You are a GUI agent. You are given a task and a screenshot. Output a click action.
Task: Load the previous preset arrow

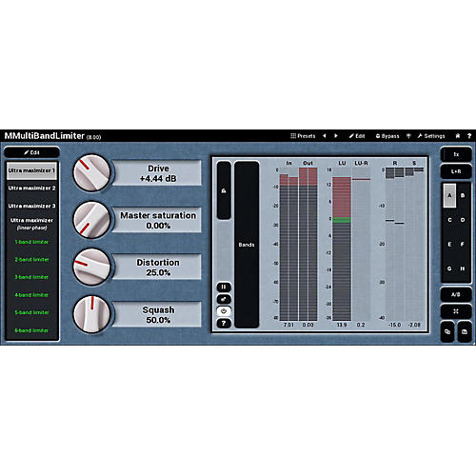coord(325,136)
